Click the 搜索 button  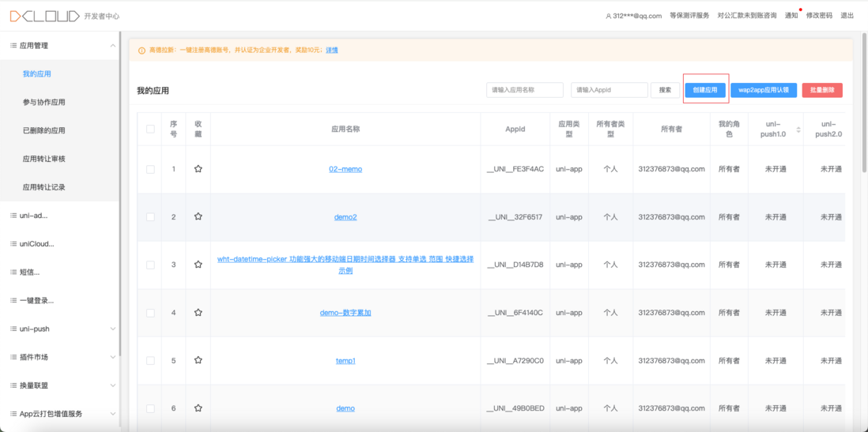point(665,90)
